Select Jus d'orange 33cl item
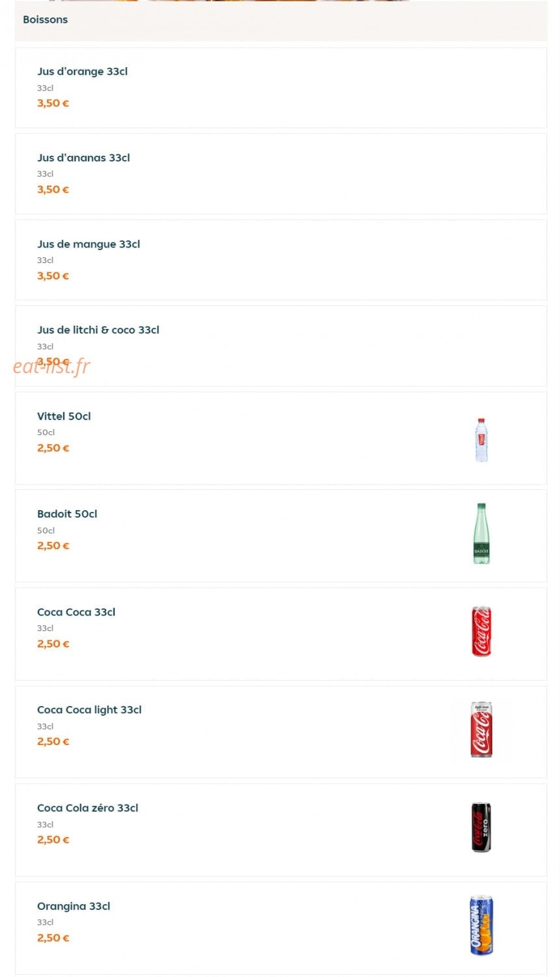This screenshot has width=560, height=977. (x=281, y=88)
